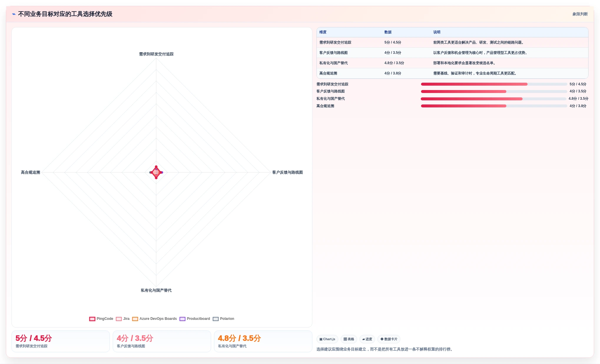Open the 5分 / 4.5分 data card
Image resolution: width=600 pixels, height=364 pixels.
click(x=61, y=341)
